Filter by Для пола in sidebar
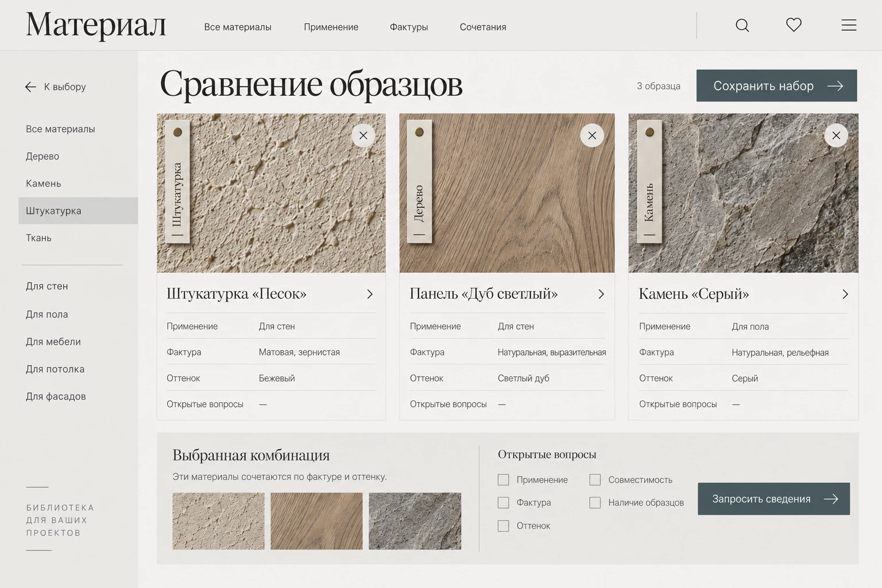Image resolution: width=882 pixels, height=588 pixels. click(x=47, y=314)
